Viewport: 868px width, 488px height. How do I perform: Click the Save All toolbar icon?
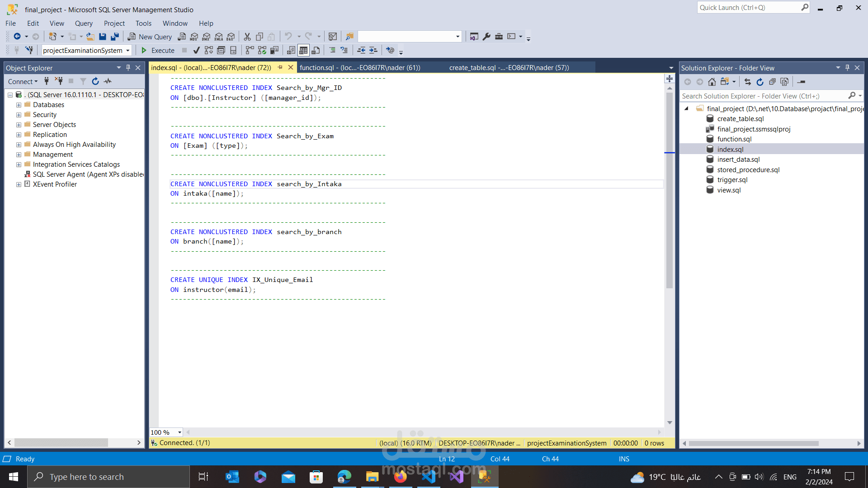(115, 37)
